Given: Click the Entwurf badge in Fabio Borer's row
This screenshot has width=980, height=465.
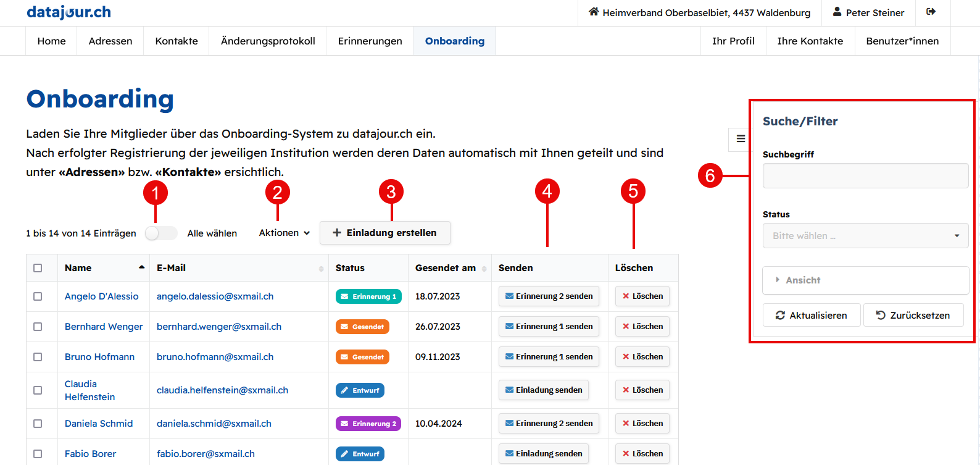Looking at the screenshot, I should tap(360, 454).
